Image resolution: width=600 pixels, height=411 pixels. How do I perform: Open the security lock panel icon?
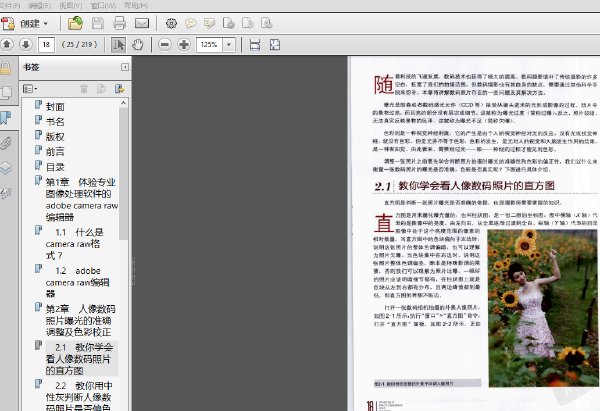6,68
